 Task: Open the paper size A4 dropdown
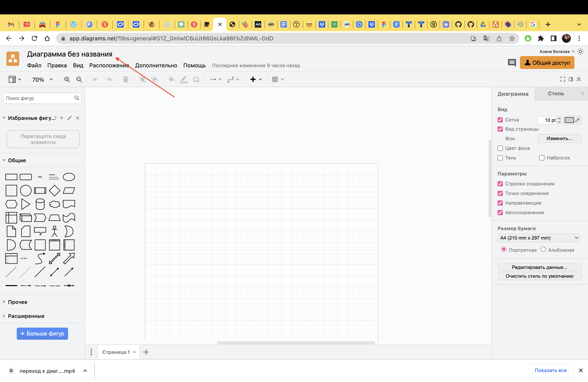(539, 238)
